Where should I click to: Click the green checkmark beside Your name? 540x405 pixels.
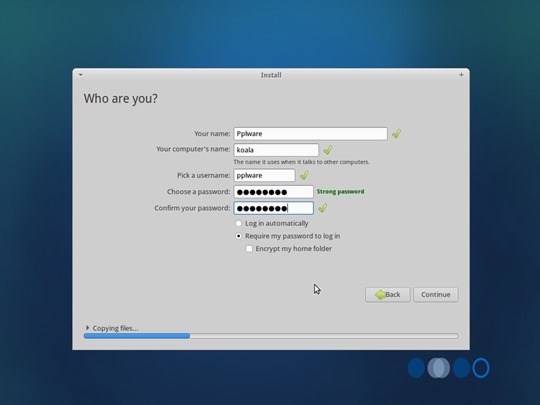coord(396,134)
